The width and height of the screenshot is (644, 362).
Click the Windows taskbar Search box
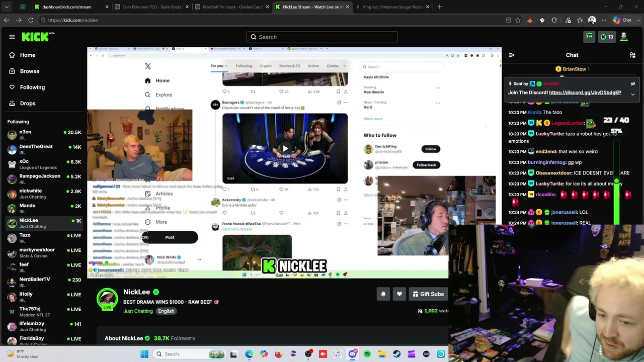(x=189, y=354)
